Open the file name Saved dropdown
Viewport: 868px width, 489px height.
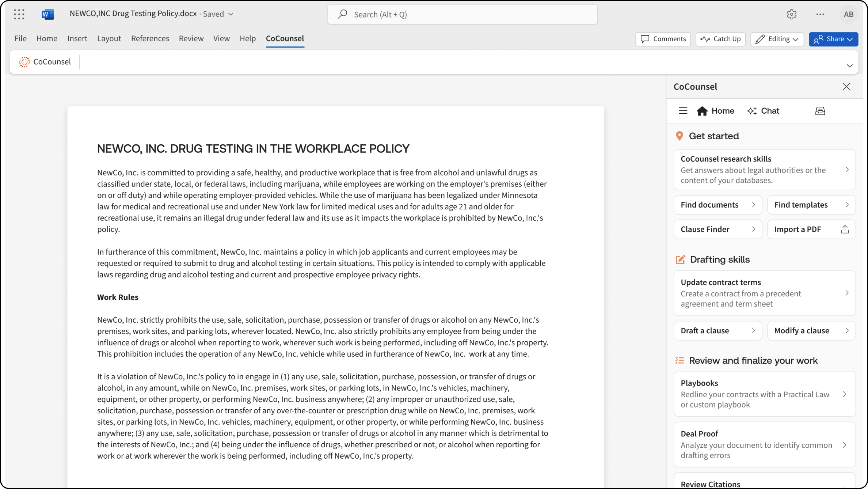(231, 14)
